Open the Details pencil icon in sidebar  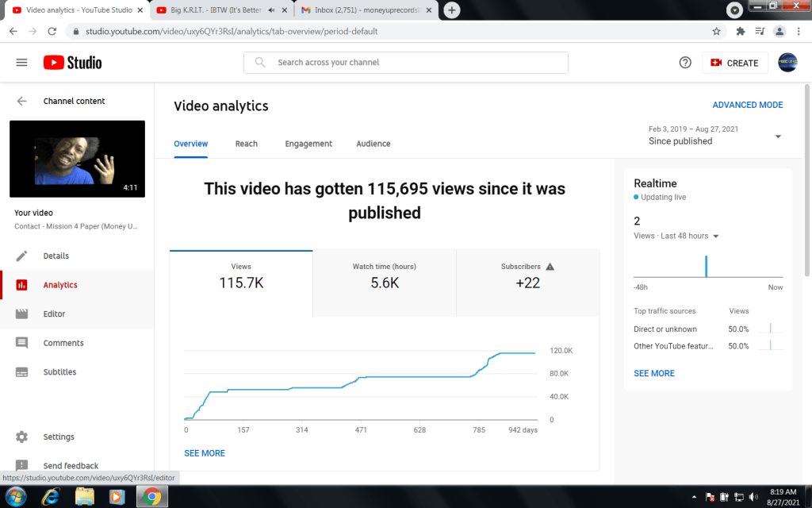point(21,256)
